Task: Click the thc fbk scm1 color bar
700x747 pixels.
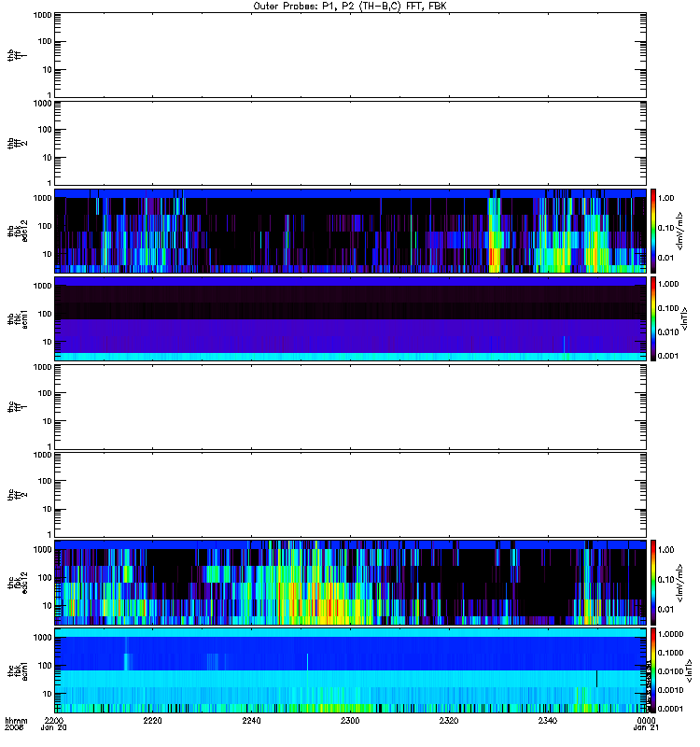Action: coord(653,670)
